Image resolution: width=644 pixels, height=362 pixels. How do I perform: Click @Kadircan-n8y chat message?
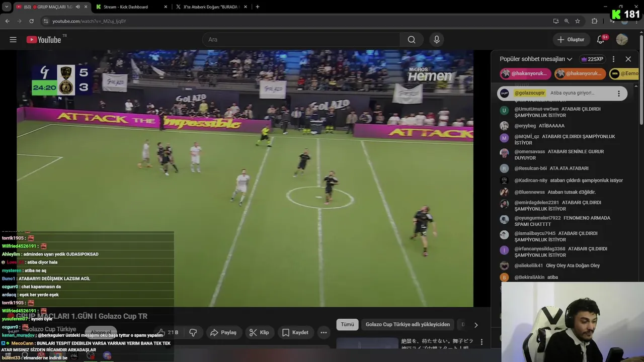[x=563, y=180]
